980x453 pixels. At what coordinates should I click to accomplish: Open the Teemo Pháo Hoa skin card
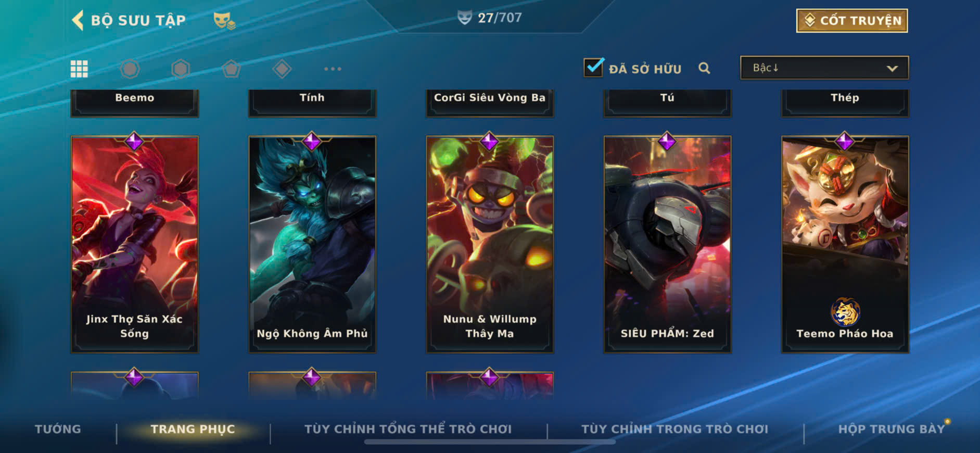click(845, 244)
